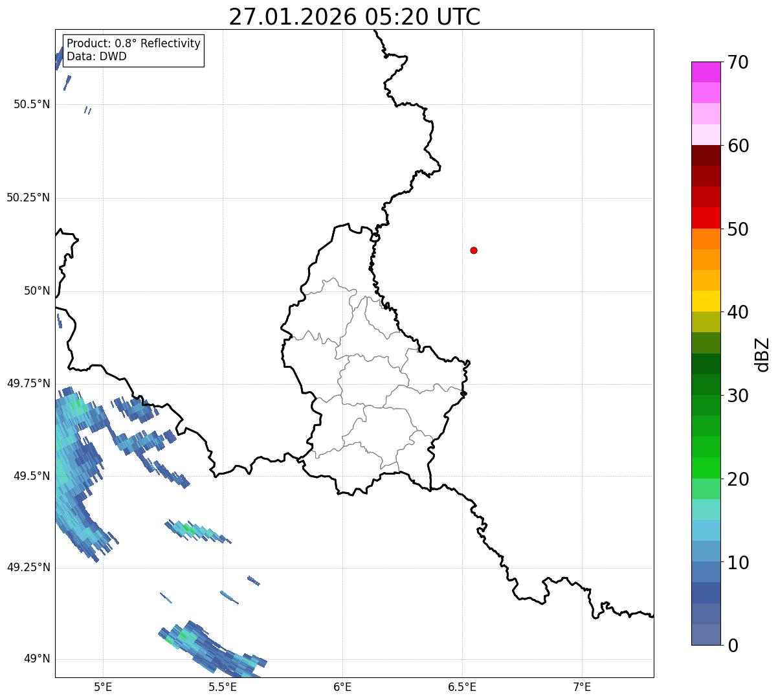Click the 50.25°N latitude label
Image resolution: width=778 pixels, height=700 pixels.
[28, 198]
